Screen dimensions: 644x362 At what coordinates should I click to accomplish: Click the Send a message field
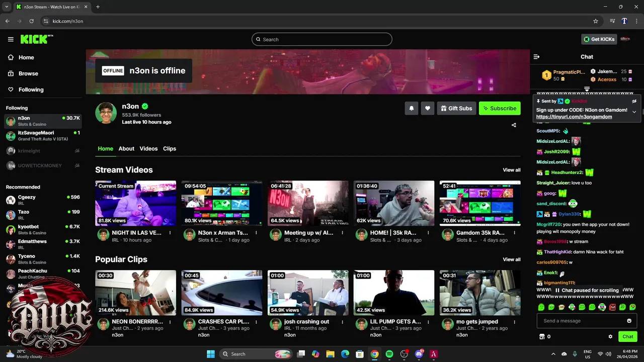pos(587,321)
